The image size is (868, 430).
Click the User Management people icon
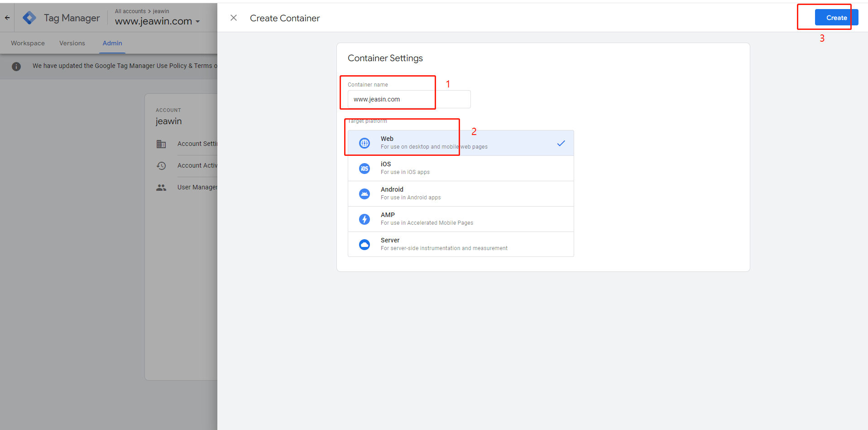coord(161,188)
